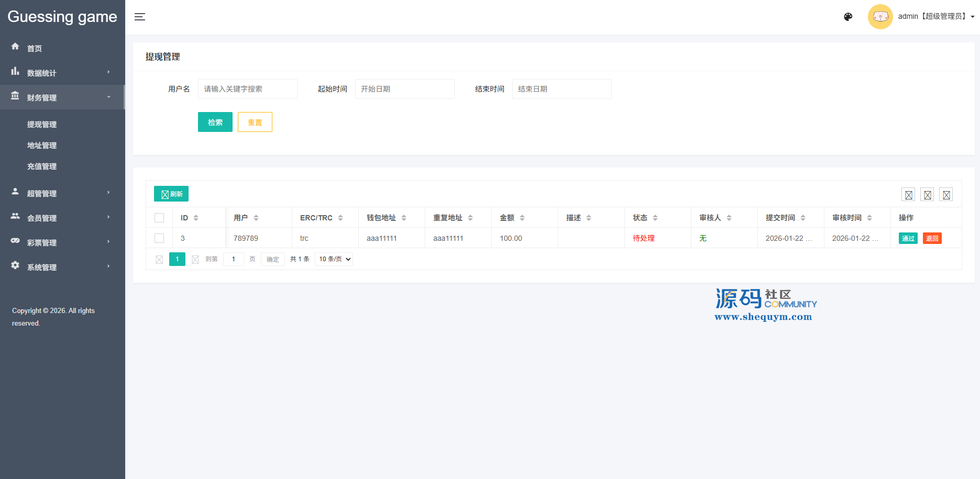Expand the admin user dropdown menu
Image resolution: width=980 pixels, height=479 pixels.
click(x=973, y=17)
